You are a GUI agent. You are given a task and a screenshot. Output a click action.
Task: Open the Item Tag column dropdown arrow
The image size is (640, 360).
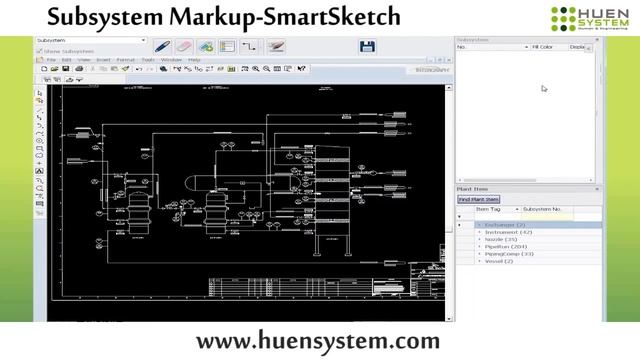(x=517, y=209)
